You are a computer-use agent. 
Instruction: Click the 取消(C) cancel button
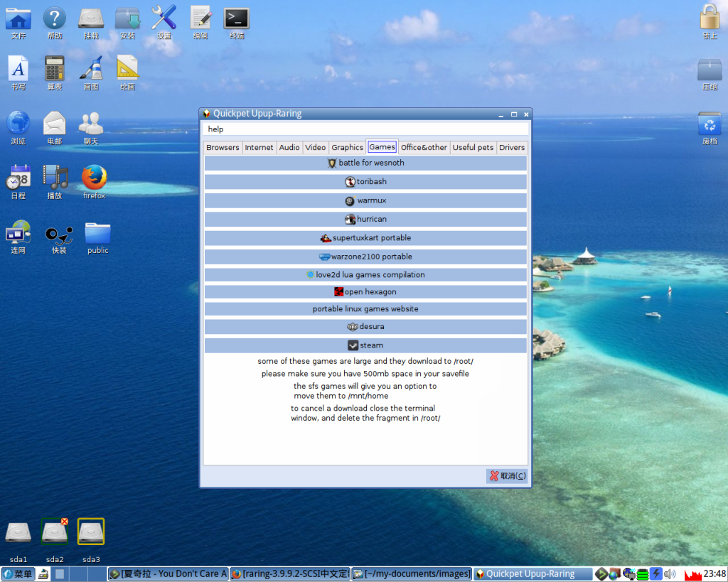click(508, 475)
